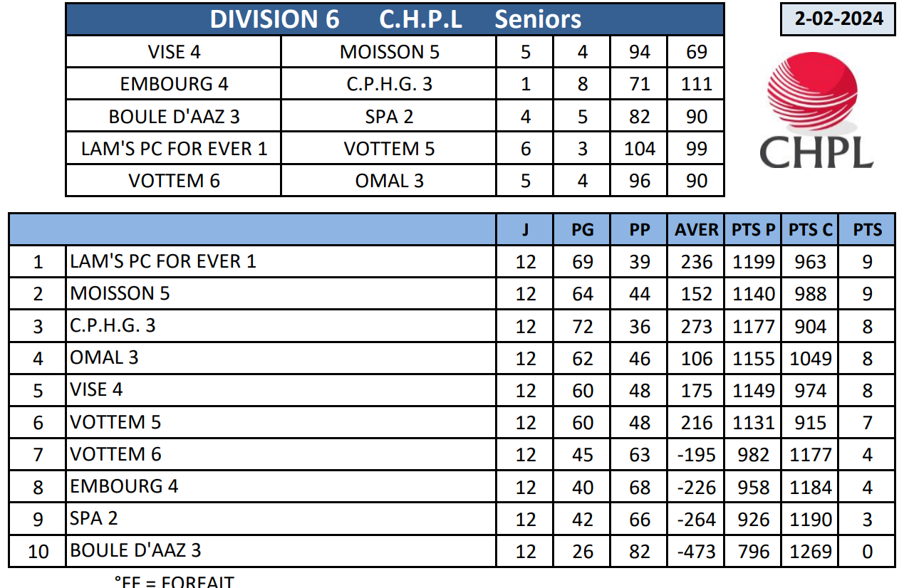Click the PTS C column header
Viewport: 904px width, 588px height.
(810, 229)
